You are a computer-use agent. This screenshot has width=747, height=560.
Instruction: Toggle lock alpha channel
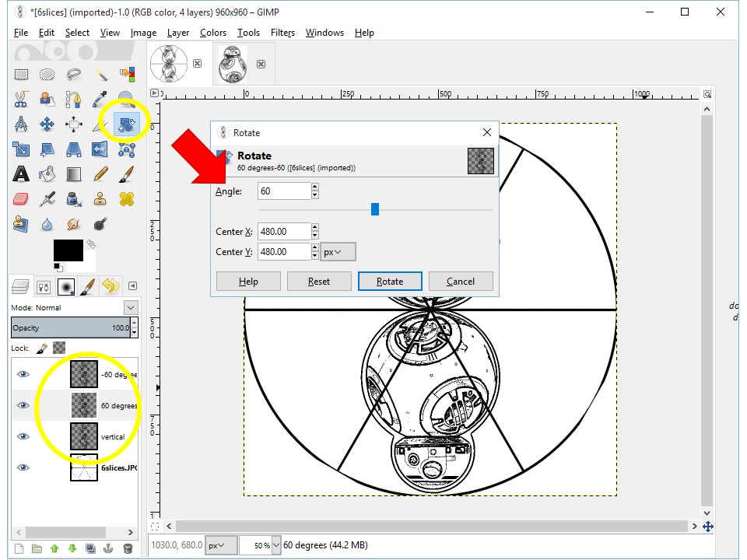click(59, 348)
